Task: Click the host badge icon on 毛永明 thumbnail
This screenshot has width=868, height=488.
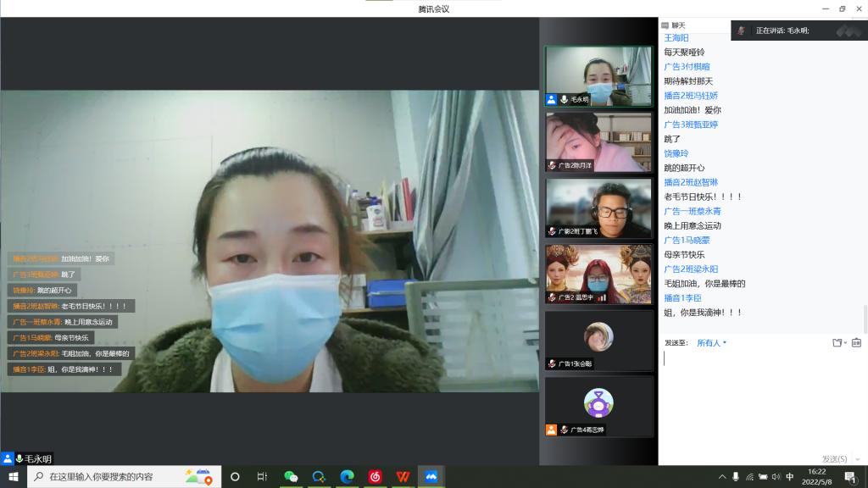Action: click(551, 100)
